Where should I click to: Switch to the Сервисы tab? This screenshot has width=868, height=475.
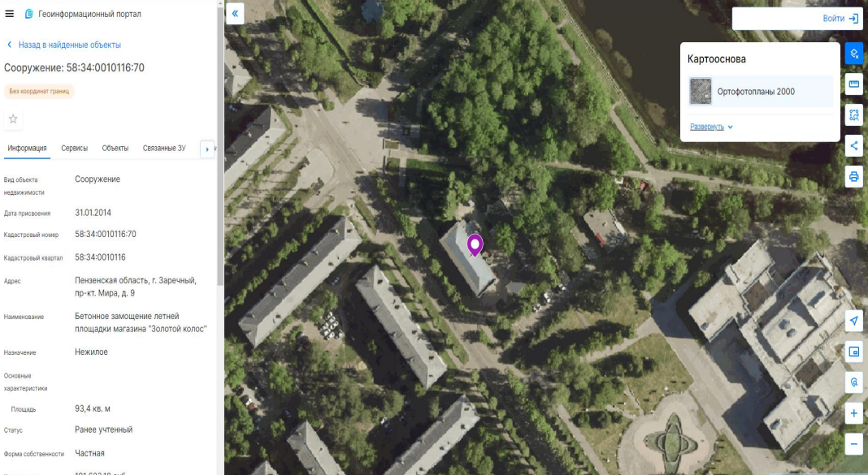(x=74, y=149)
